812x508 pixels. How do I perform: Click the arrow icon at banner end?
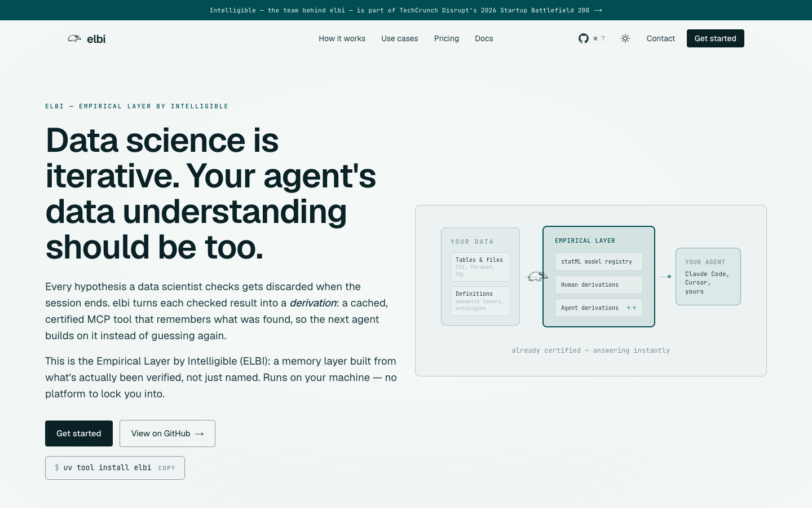pyautogui.click(x=598, y=10)
